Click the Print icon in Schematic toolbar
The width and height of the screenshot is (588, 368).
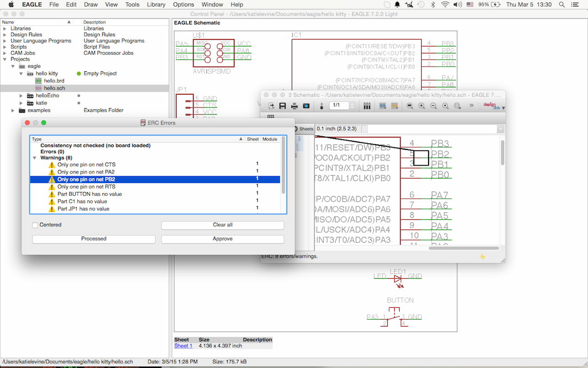coord(294,106)
